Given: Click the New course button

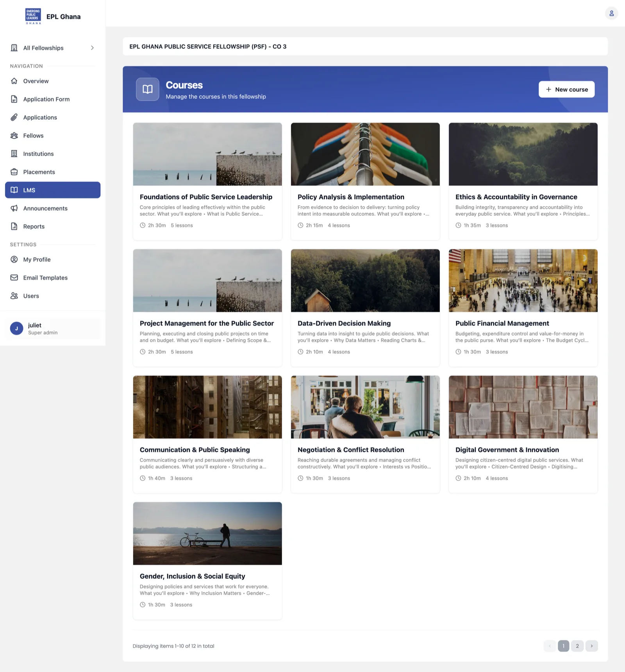Looking at the screenshot, I should (x=566, y=89).
